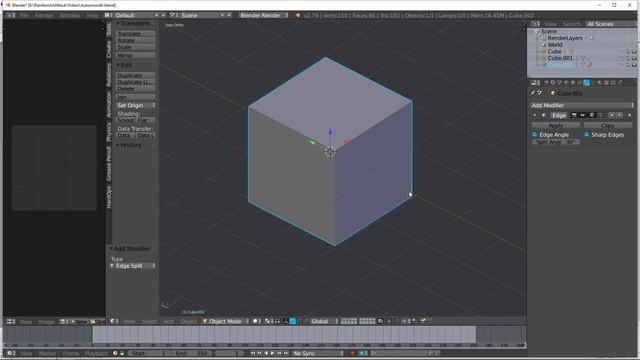Toggle Cube.001 renderability camera icon

pyautogui.click(x=634, y=58)
